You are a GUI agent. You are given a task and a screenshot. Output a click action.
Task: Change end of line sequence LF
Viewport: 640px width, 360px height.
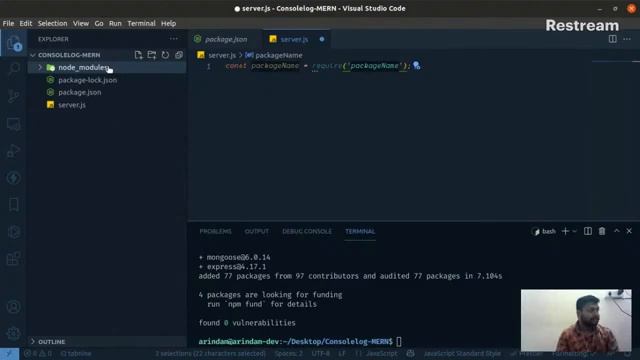(342, 353)
